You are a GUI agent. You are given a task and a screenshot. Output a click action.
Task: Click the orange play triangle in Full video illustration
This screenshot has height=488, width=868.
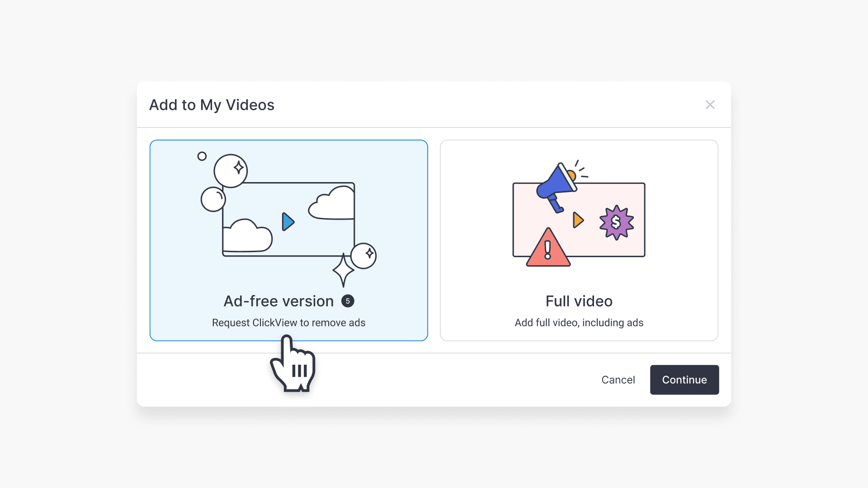579,220
